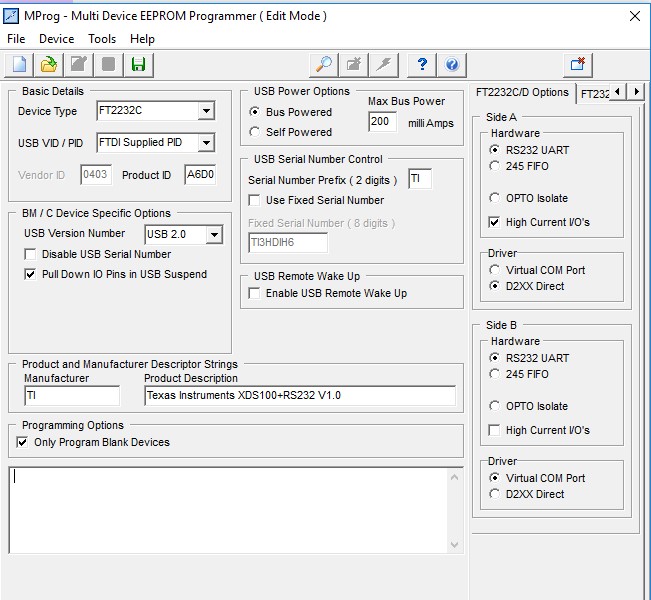Toggle Side B High Current I/O's
Screen dimensions: 651x600
(x=539, y=430)
